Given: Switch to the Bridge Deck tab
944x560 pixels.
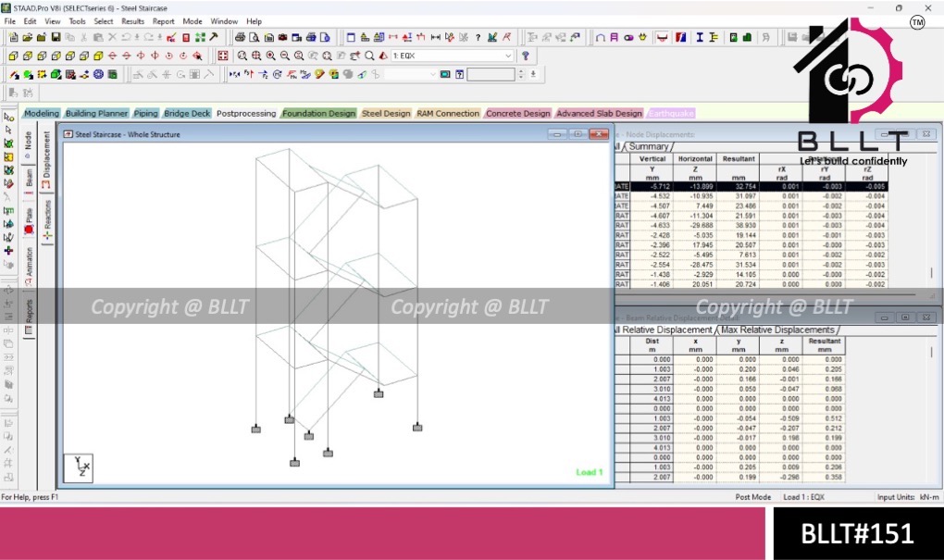Looking at the screenshot, I should (187, 113).
